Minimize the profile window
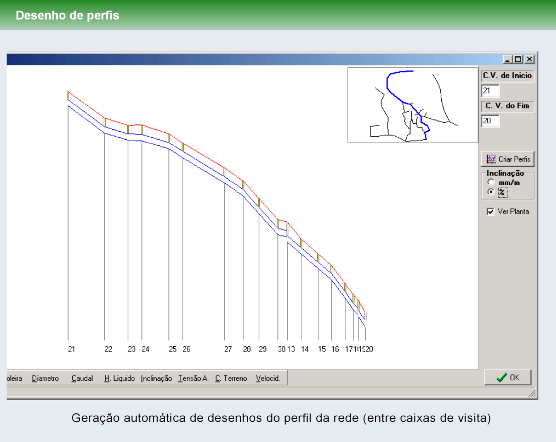The image size is (556, 442). 507,59
